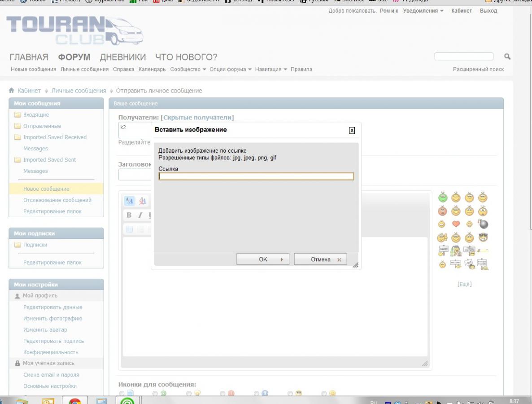Open Изменить фотографию
Image resolution: width=532 pixels, height=404 pixels.
pos(52,318)
